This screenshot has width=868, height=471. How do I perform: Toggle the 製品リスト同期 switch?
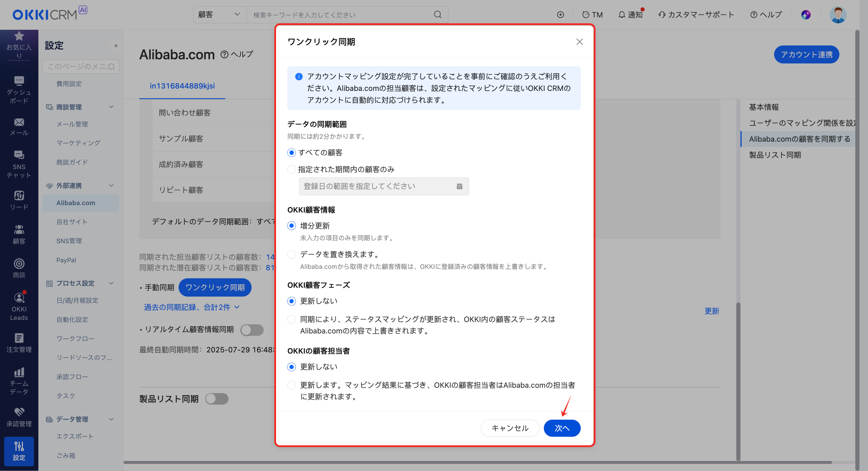tap(217, 399)
